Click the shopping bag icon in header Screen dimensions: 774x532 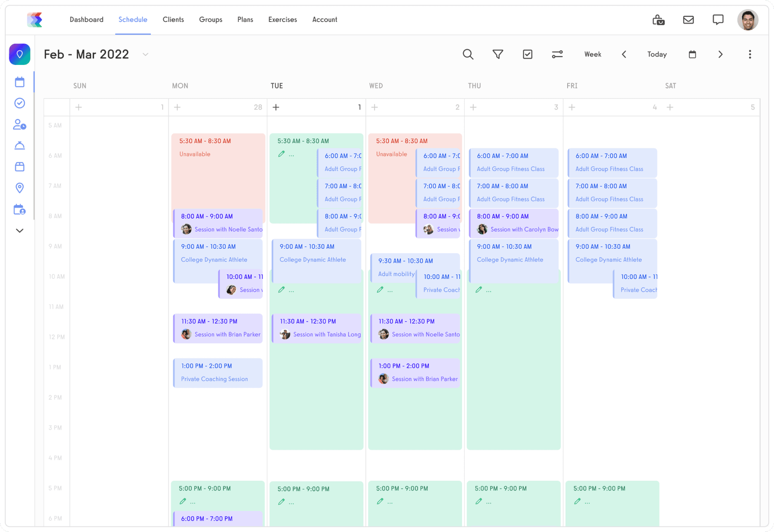658,20
